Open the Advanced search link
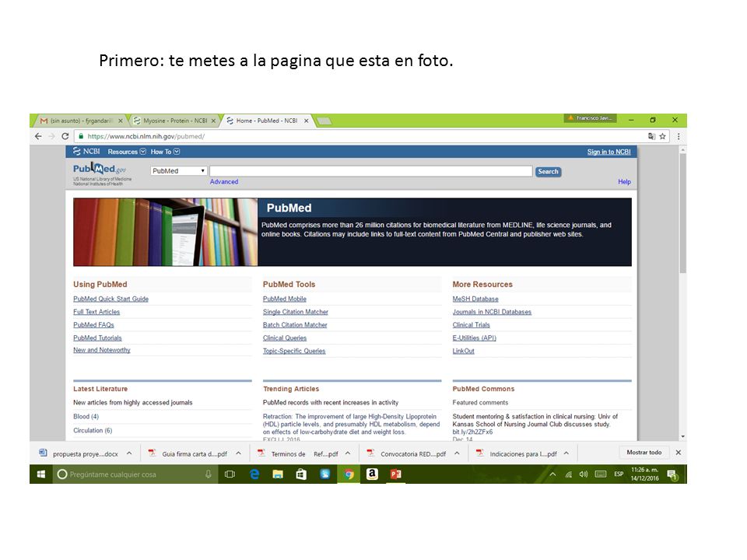This screenshot has height=560, width=747. pyautogui.click(x=224, y=181)
